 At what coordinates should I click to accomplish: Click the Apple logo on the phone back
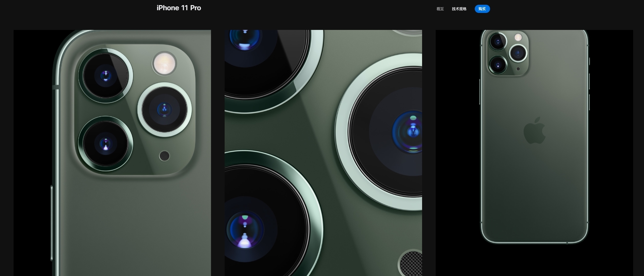click(x=534, y=131)
